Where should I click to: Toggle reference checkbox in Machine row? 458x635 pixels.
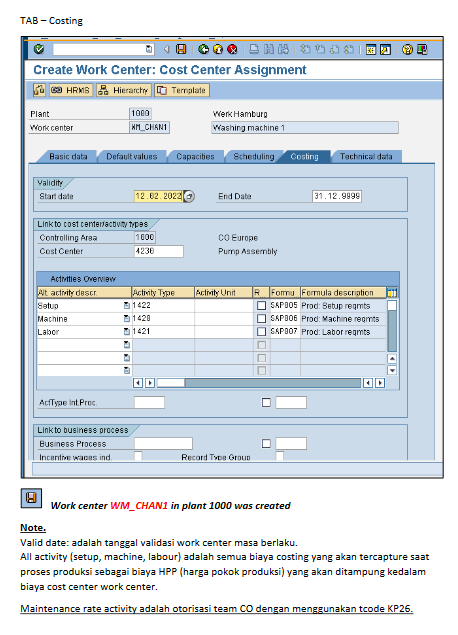pos(262,319)
